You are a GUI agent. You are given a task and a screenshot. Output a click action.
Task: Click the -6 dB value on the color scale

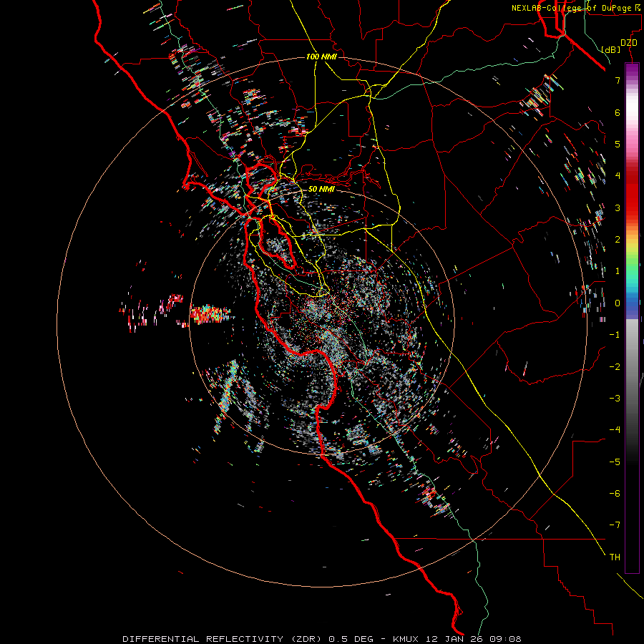click(x=615, y=494)
